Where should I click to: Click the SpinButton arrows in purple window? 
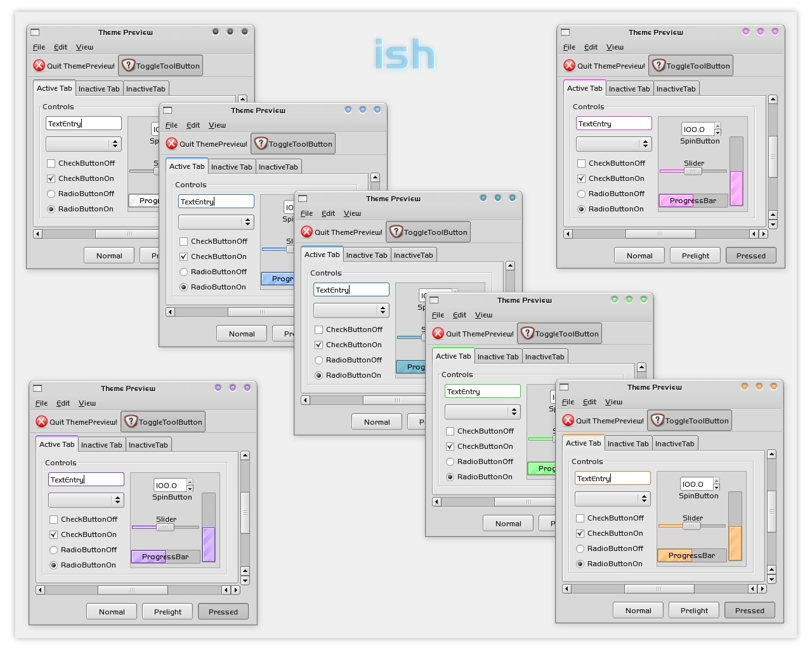coord(190,485)
